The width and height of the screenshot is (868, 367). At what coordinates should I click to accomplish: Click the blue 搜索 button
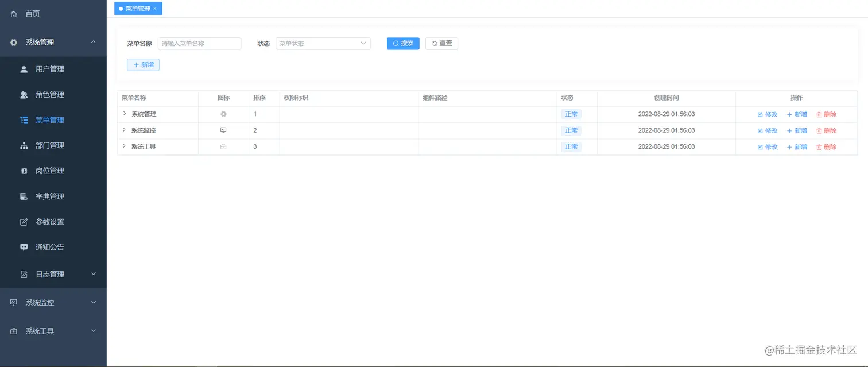click(x=403, y=44)
